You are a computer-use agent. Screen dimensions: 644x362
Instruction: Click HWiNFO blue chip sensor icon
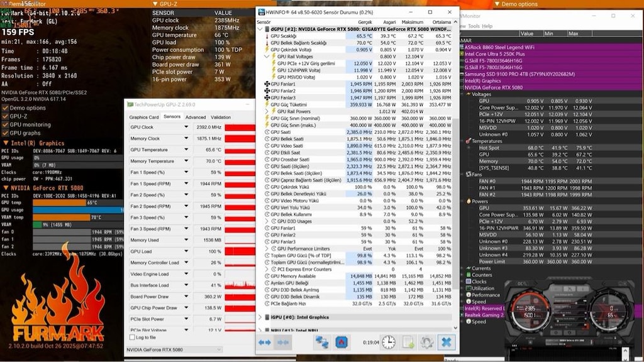pos(341,343)
